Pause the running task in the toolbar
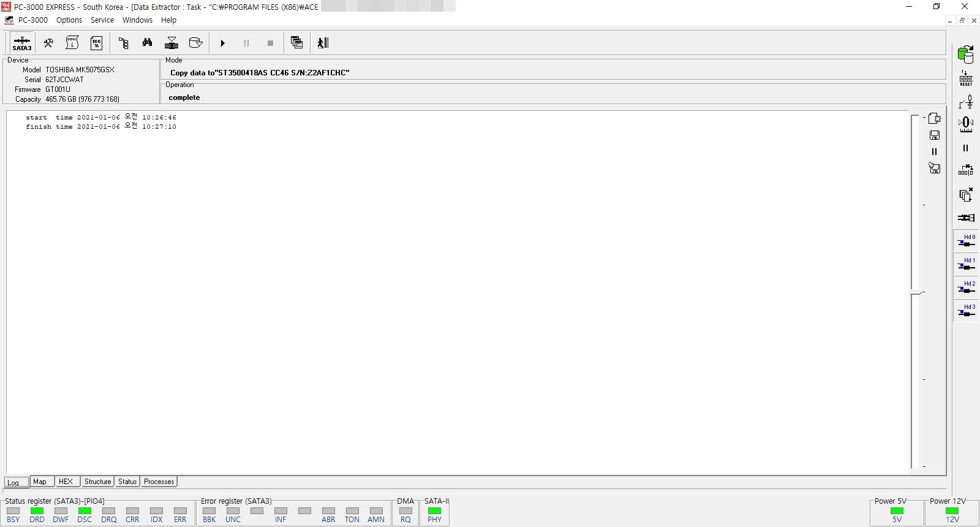Screen dimensions: 980x527 point(246,43)
